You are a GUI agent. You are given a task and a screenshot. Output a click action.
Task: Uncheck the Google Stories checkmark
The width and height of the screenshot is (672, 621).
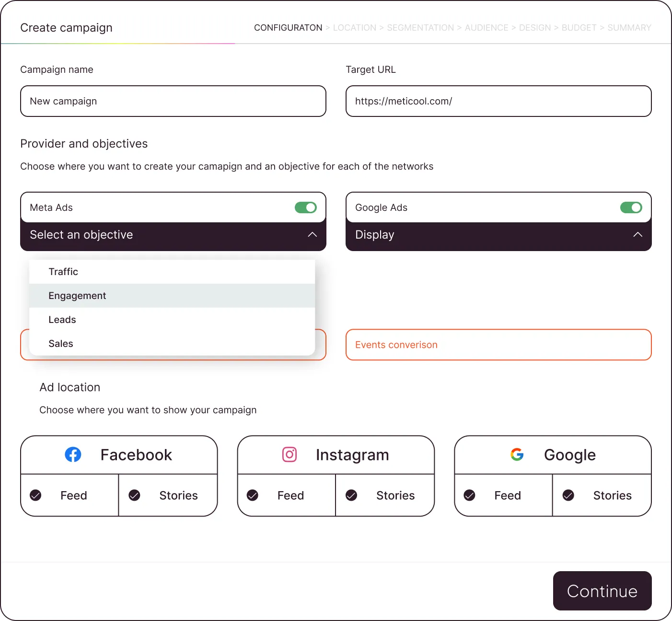click(x=568, y=495)
